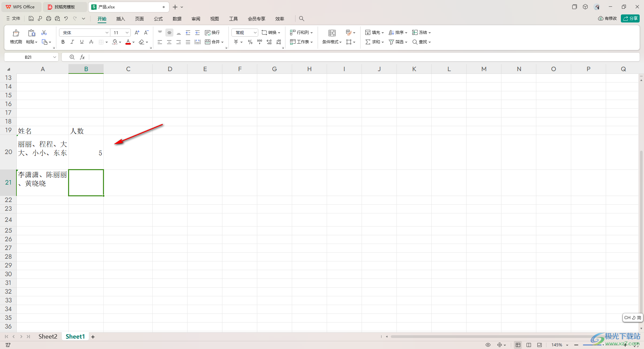Click the percent style icon
Image resolution: width=644 pixels, height=349 pixels.
(x=250, y=42)
